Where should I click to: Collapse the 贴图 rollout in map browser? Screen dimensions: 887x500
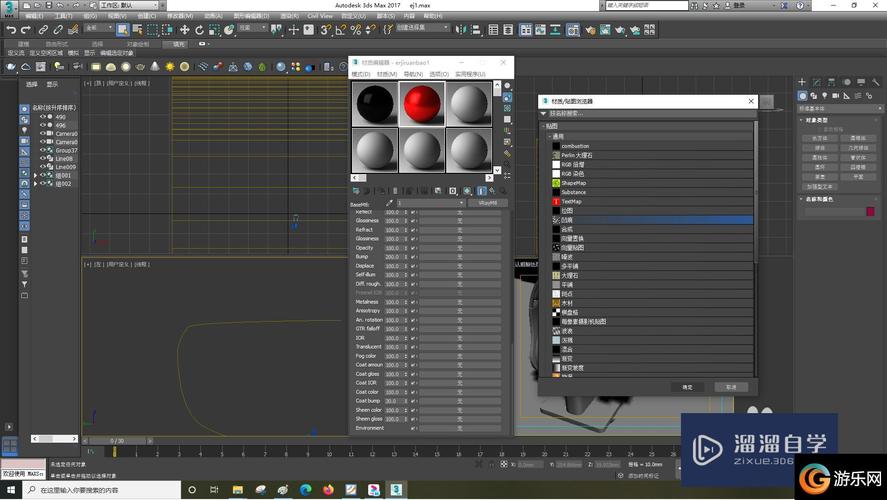[543, 127]
